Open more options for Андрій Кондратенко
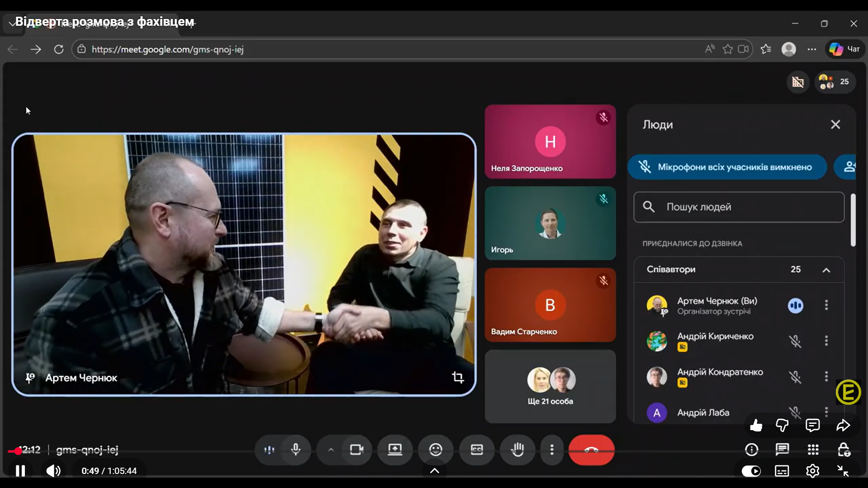 [826, 376]
